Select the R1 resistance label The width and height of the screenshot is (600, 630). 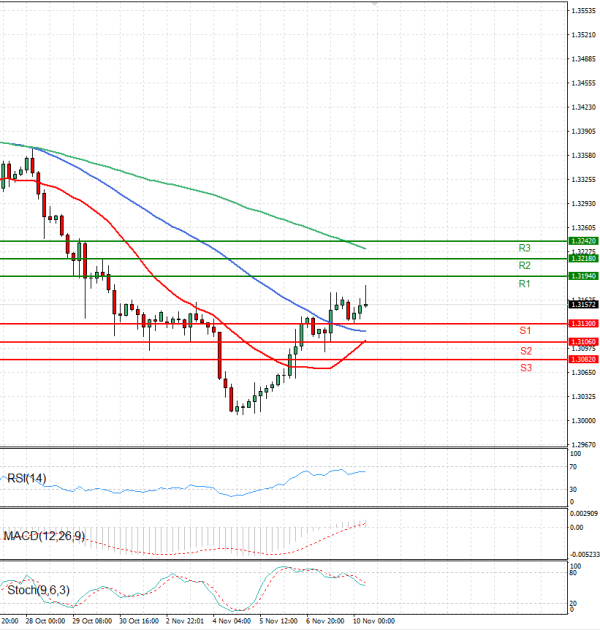click(524, 285)
